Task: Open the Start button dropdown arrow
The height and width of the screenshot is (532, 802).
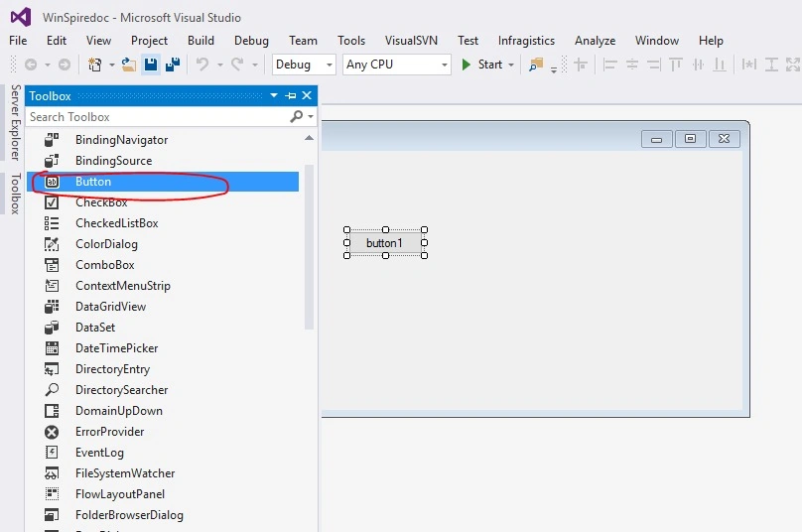Action: 511,65
